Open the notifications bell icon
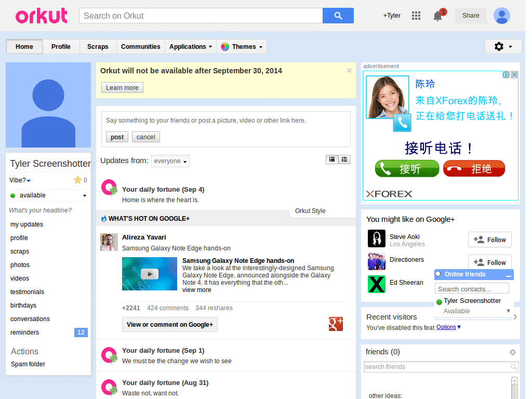The width and height of the screenshot is (532, 399). (438, 16)
